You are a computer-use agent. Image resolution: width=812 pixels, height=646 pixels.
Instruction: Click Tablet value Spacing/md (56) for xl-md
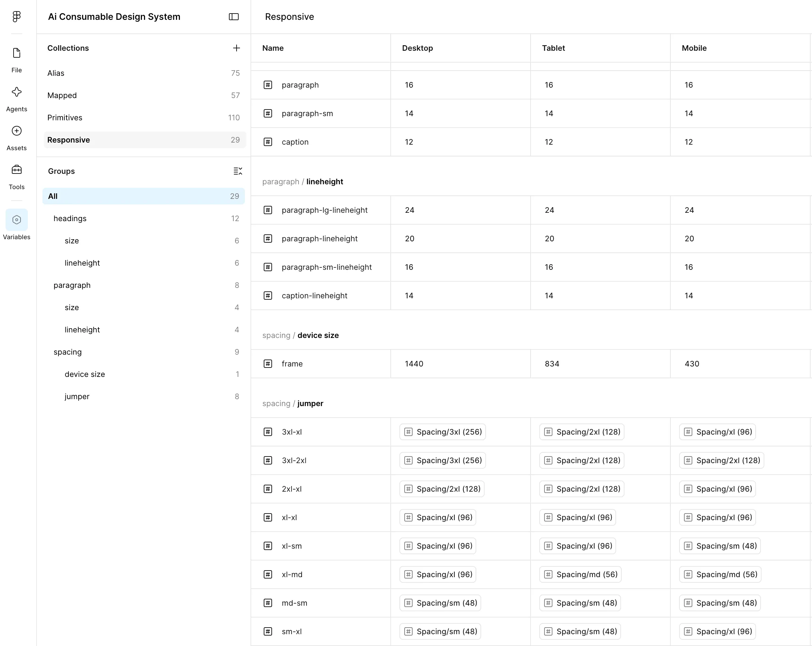point(580,574)
